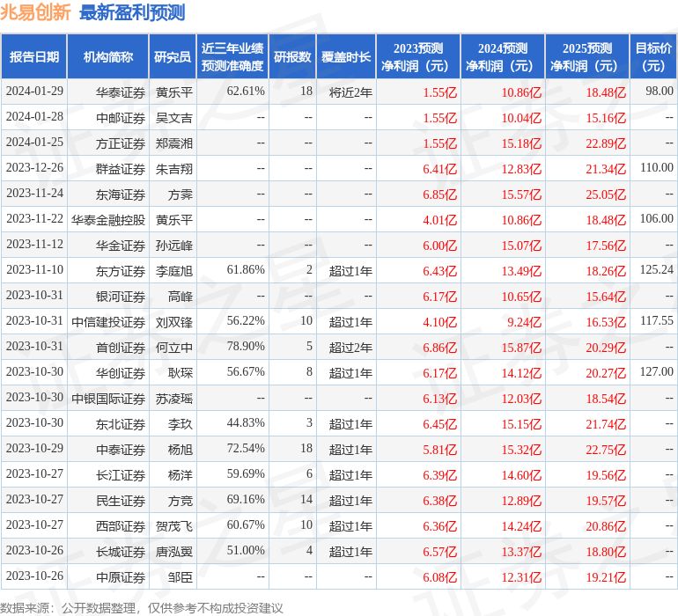Select institution 方正证券
678x616 pixels.
(x=121, y=143)
